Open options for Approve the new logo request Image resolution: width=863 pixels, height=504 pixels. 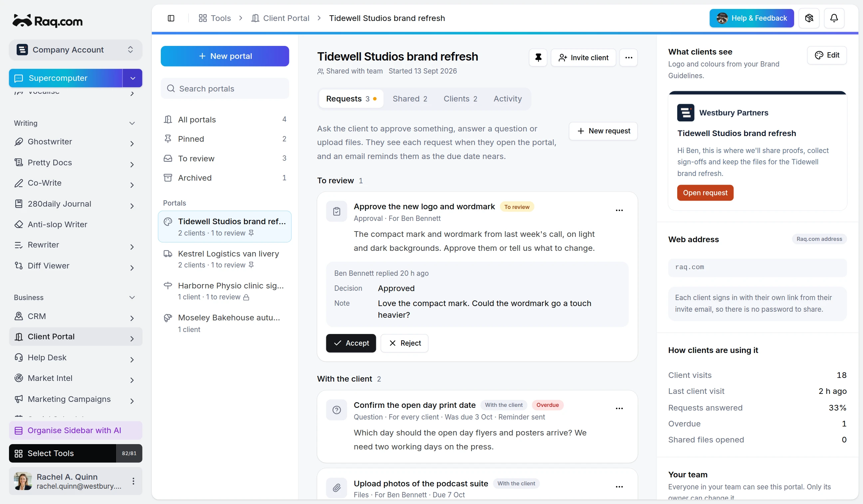coord(619,210)
